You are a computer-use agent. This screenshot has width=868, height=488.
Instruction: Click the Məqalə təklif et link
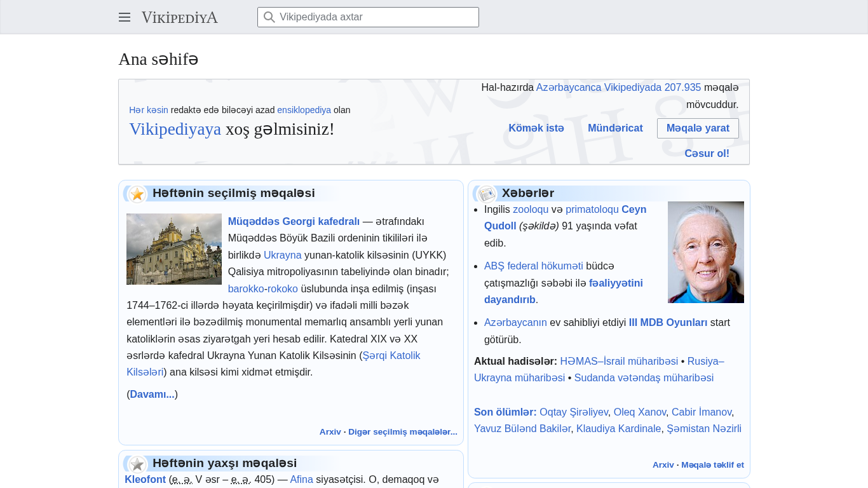712,465
